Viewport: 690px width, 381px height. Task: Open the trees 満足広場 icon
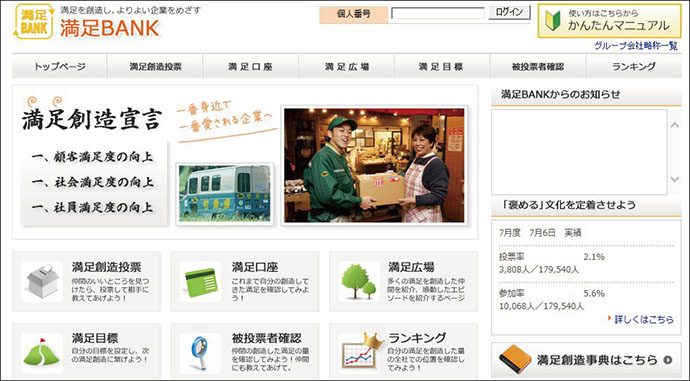359,282
